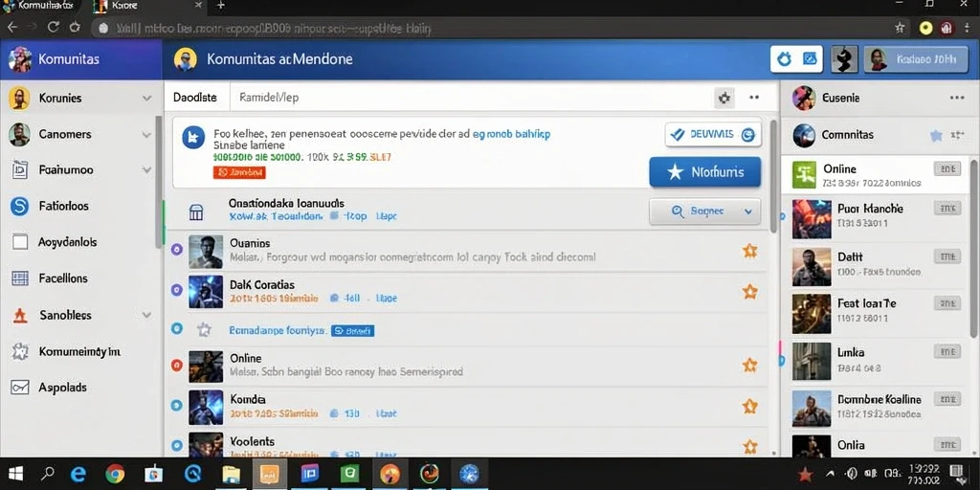Click the green Online icon in right panel
Screen dimensions: 980x490
coord(804,174)
